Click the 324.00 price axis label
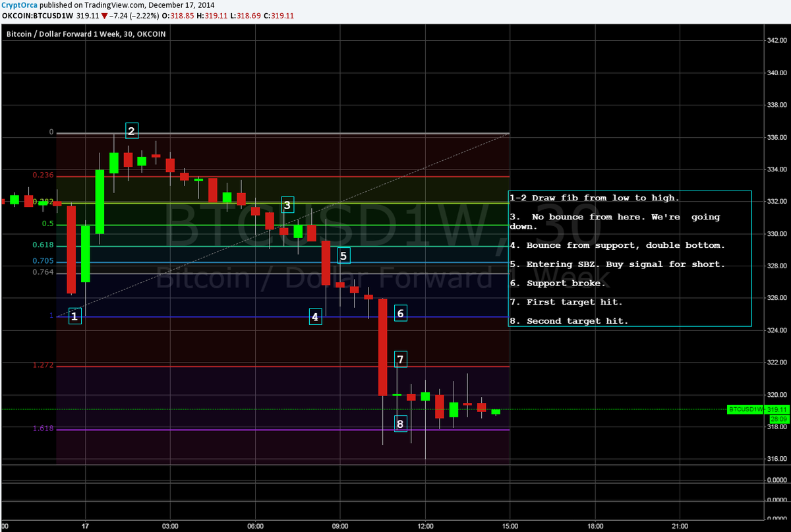Viewport: 791px width, 532px height. pos(776,330)
